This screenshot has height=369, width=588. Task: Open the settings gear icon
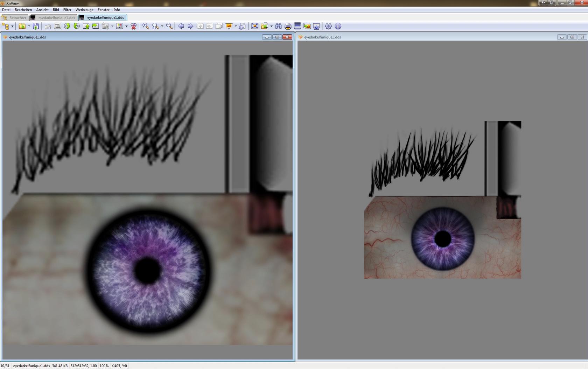click(x=328, y=26)
